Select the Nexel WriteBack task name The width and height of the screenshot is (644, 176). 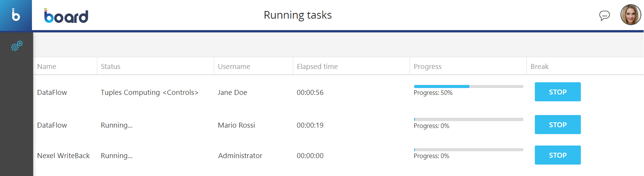pyautogui.click(x=64, y=155)
